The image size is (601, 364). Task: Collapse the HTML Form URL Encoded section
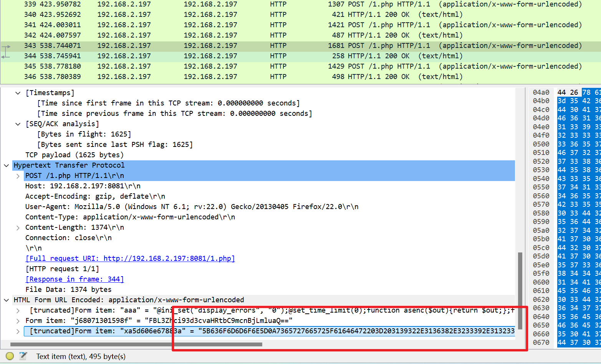(x=6, y=300)
